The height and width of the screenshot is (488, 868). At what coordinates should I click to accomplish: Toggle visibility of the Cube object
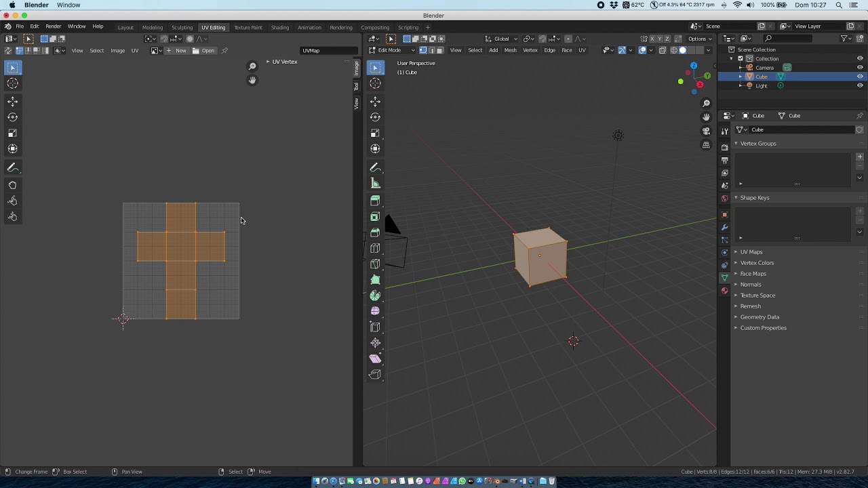[x=860, y=77]
